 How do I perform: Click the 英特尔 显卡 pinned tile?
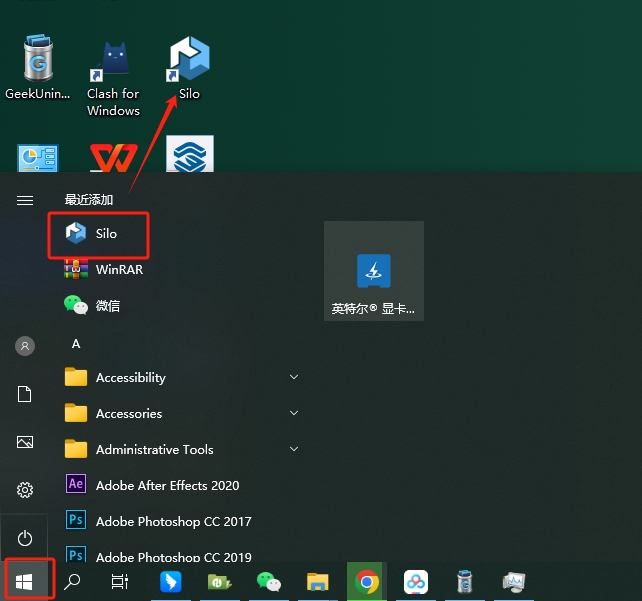tap(374, 271)
